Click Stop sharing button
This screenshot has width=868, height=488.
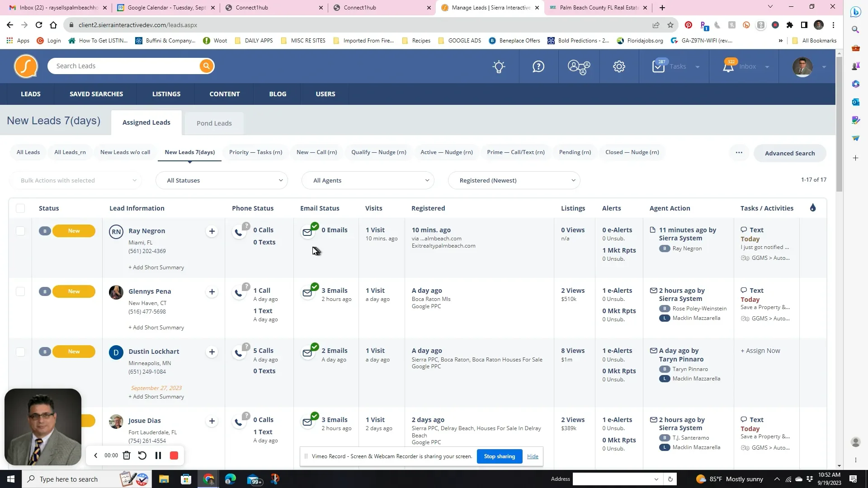tap(500, 456)
